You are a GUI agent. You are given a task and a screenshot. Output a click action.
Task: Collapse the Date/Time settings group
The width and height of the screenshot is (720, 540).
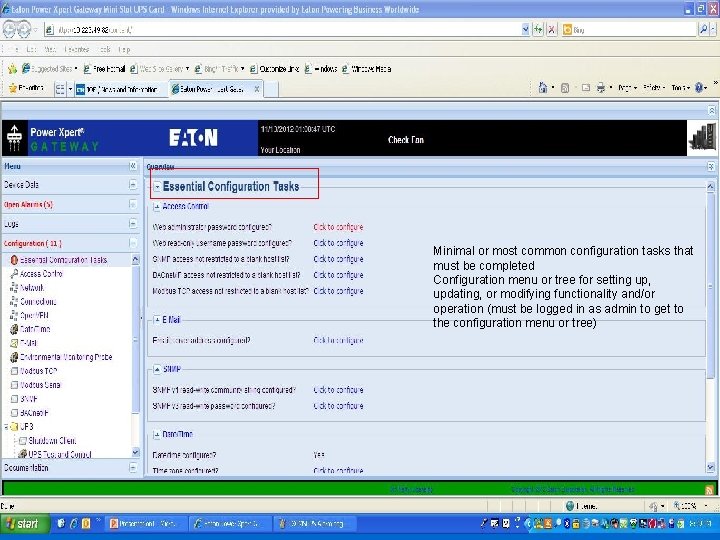(x=157, y=434)
